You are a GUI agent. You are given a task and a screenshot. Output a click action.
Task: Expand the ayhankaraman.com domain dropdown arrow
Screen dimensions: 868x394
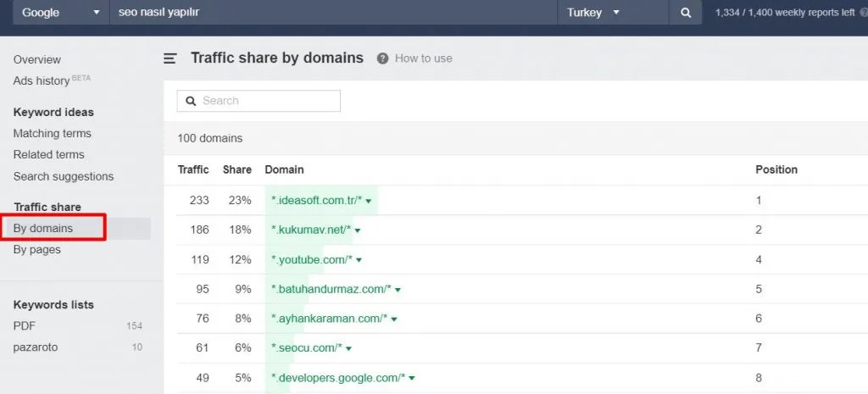394,319
